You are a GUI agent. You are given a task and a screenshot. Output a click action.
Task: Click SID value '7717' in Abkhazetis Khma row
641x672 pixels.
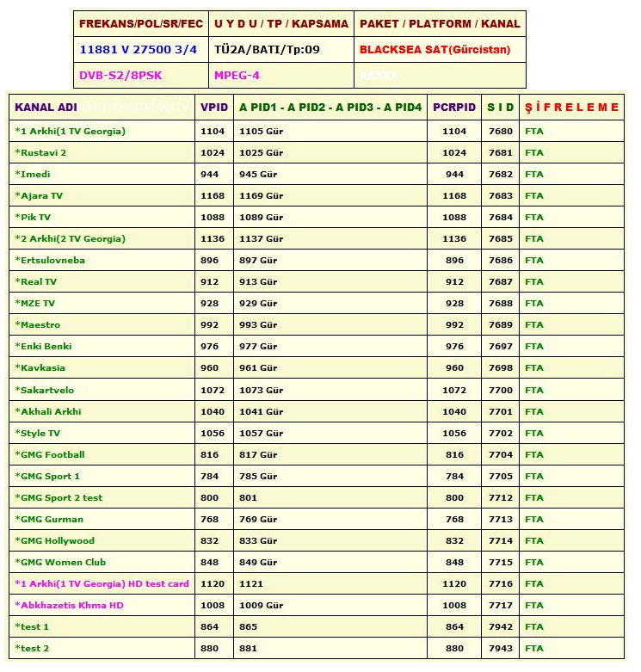coord(501,605)
